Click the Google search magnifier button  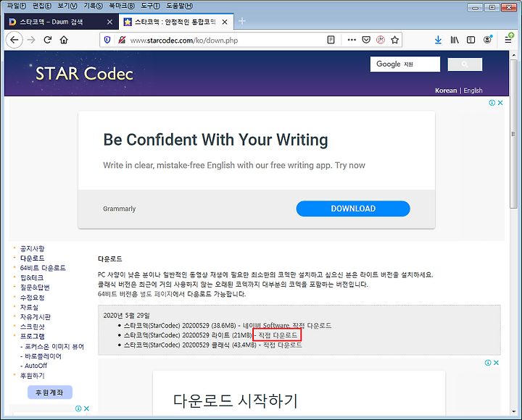coord(465,64)
